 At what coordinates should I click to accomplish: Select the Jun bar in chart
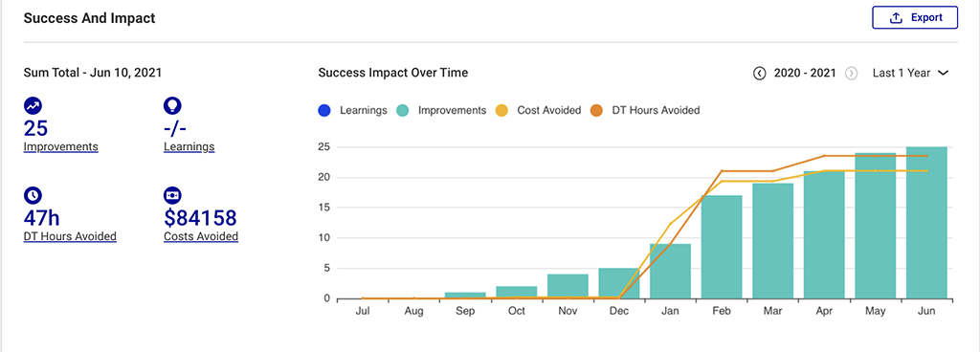[926, 223]
